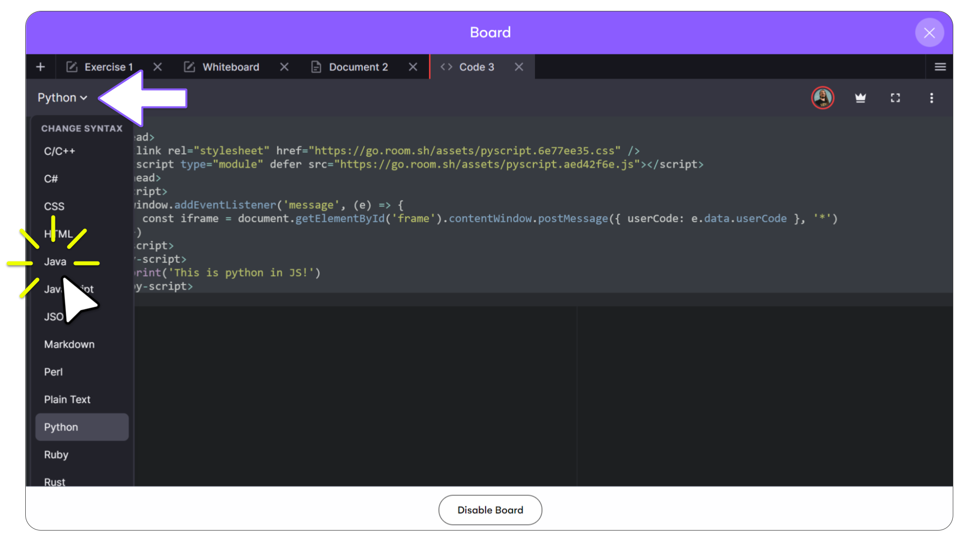Select JSON from the syntax list

[x=82, y=317]
